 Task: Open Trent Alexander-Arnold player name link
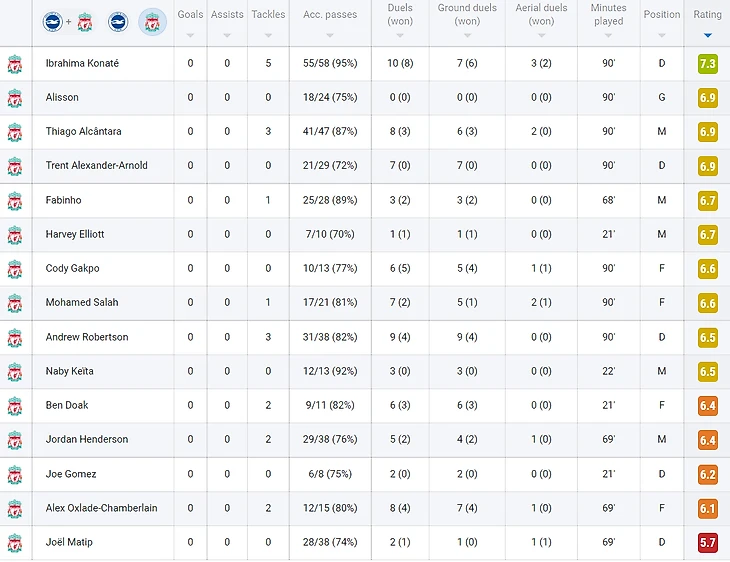[x=96, y=166]
